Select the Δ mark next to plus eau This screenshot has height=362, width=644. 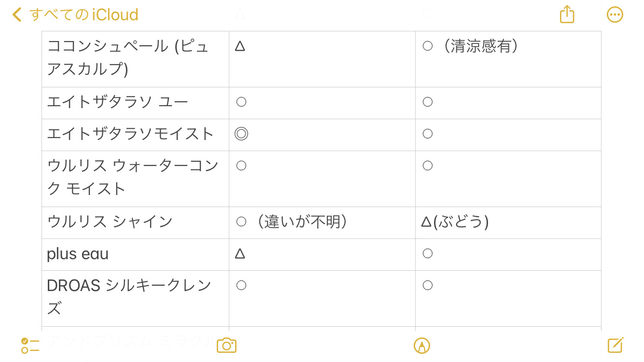click(x=239, y=254)
